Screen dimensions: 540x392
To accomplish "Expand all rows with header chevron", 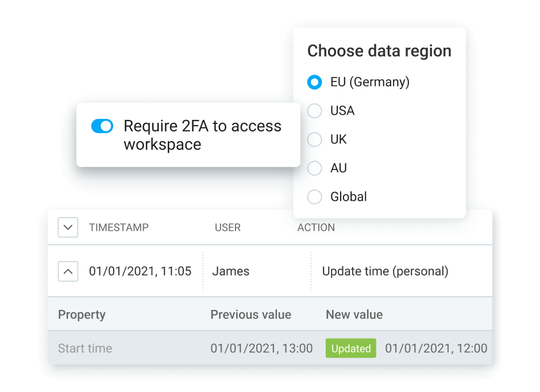I will click(68, 227).
